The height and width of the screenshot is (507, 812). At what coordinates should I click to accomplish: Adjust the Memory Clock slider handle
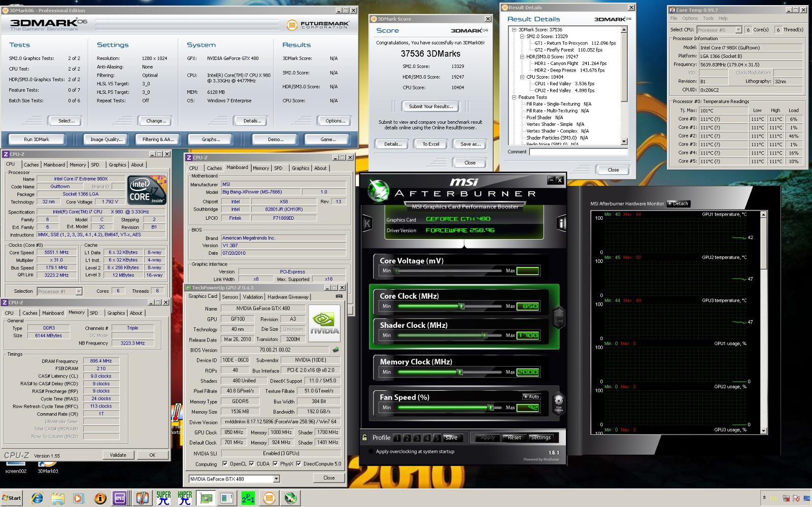(x=460, y=372)
